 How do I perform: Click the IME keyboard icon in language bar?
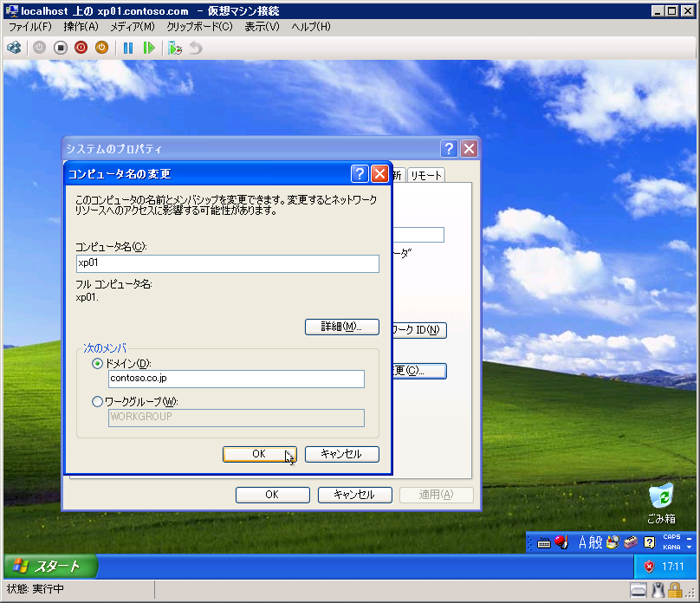(544, 543)
